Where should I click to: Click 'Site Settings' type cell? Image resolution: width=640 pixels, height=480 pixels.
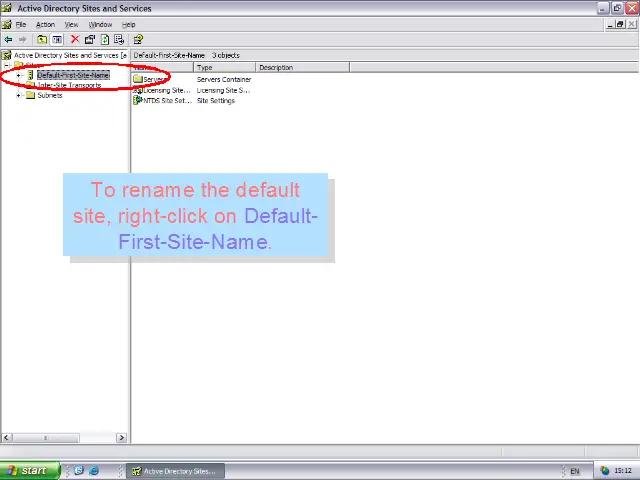[x=216, y=100]
